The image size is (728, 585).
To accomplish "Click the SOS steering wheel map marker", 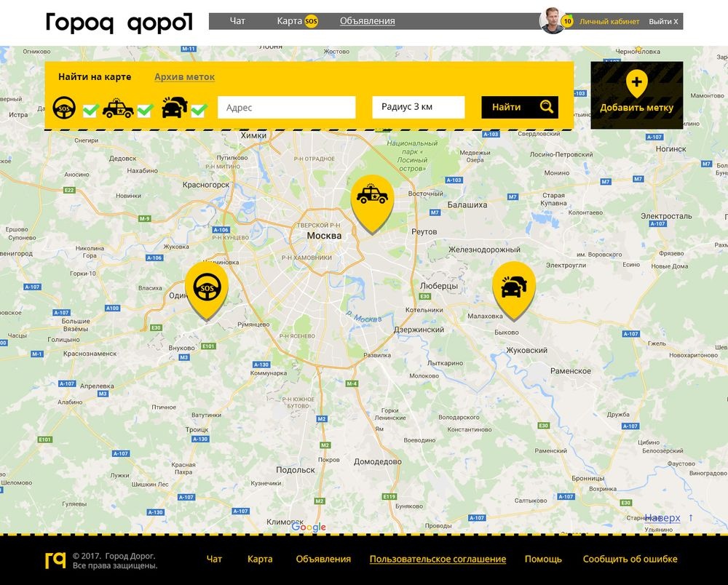I will [x=207, y=290].
